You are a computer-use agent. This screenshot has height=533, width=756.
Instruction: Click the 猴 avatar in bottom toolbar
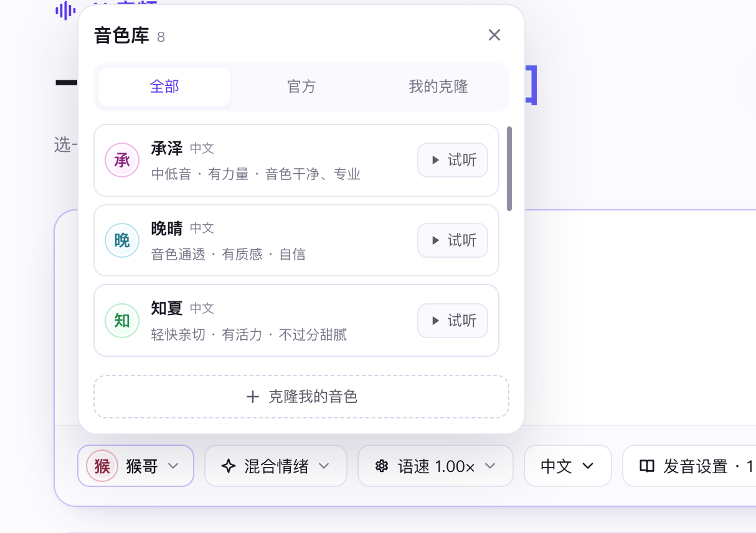point(102,466)
